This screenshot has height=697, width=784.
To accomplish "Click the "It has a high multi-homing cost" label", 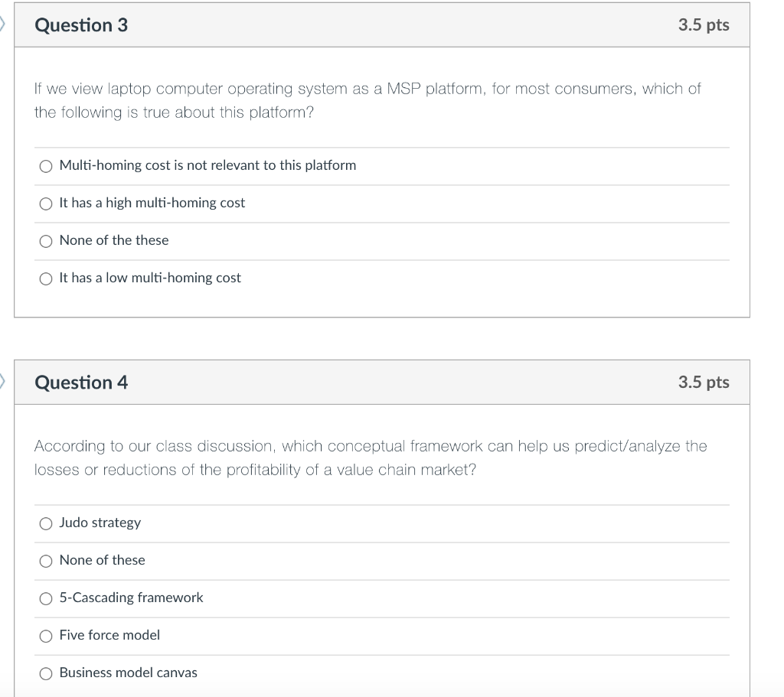I will tap(152, 203).
